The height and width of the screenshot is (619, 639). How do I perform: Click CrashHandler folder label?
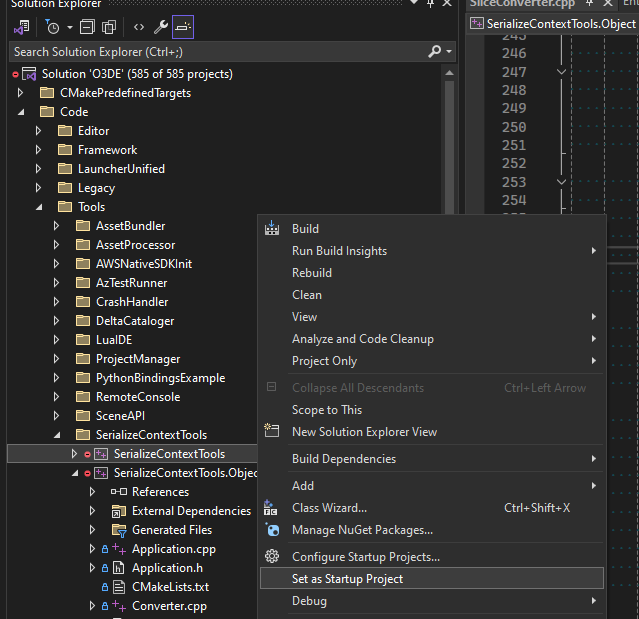[x=132, y=302]
